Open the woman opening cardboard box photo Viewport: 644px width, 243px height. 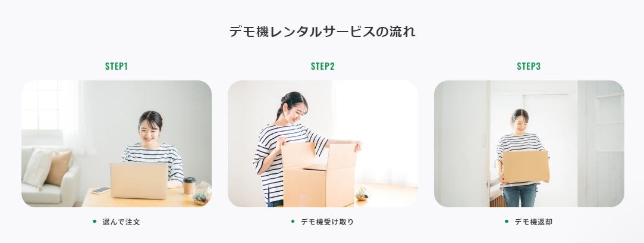[x=323, y=144]
